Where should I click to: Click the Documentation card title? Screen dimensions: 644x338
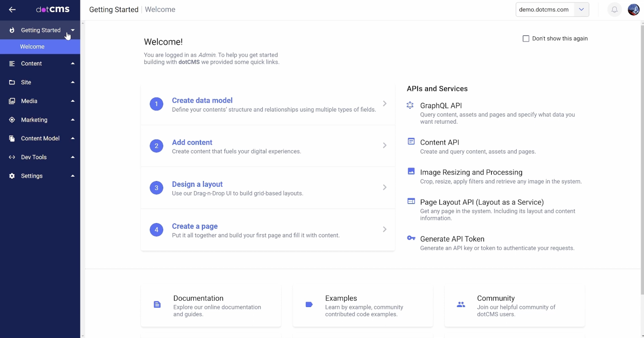point(198,298)
